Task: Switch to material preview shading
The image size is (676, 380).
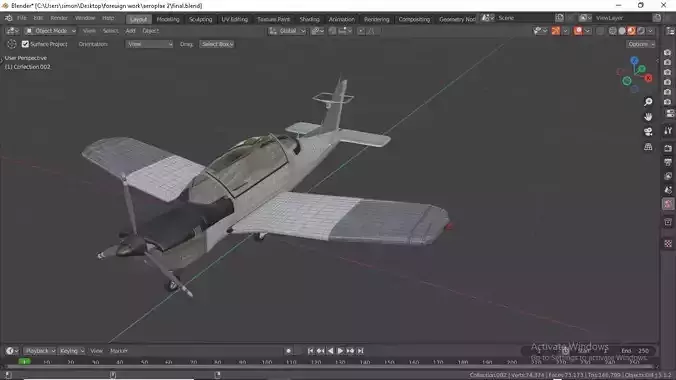Action: pos(631,31)
